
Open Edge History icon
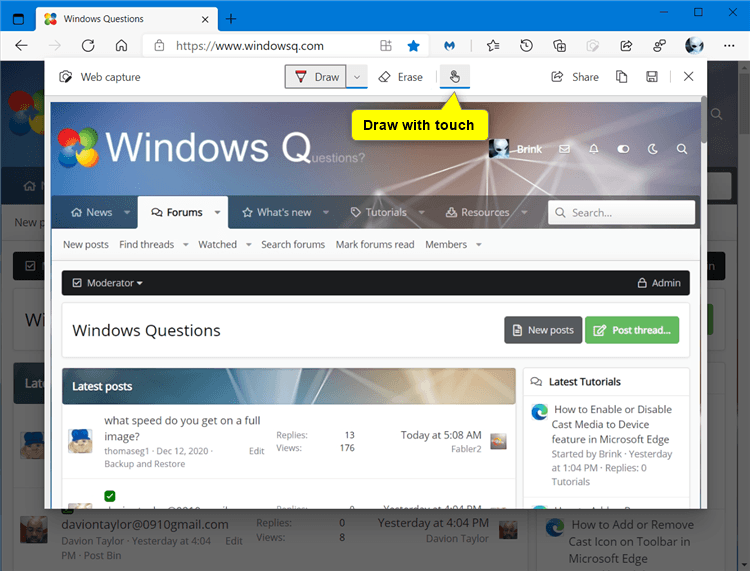tap(526, 46)
